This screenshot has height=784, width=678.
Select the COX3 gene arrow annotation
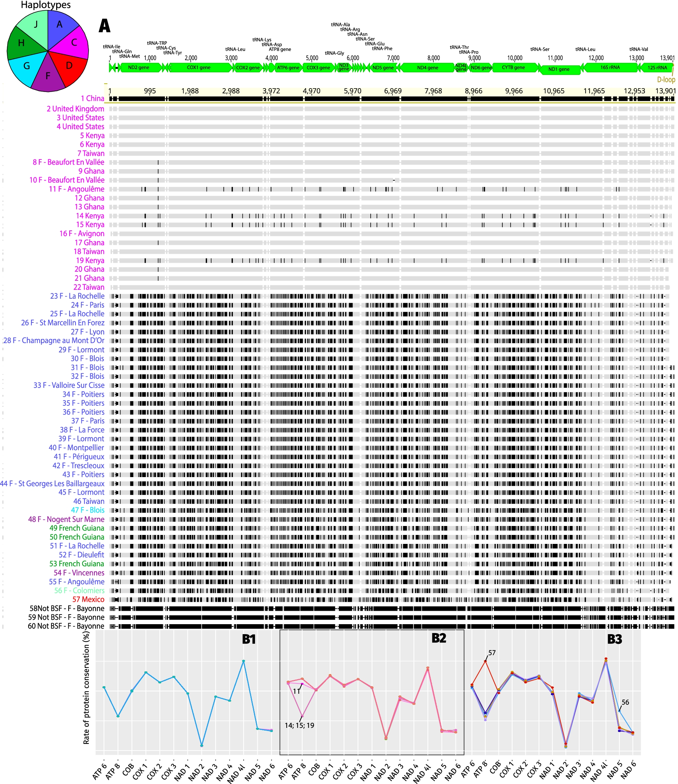[x=319, y=68]
